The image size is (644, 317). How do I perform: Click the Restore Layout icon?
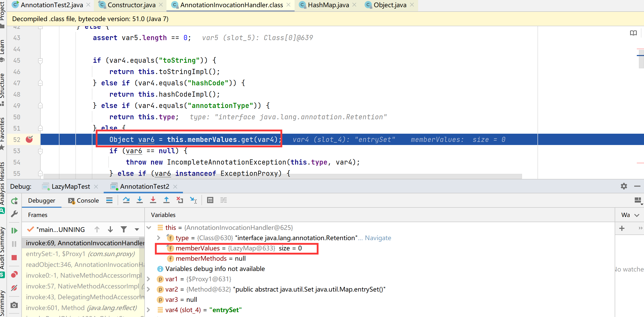tap(638, 200)
